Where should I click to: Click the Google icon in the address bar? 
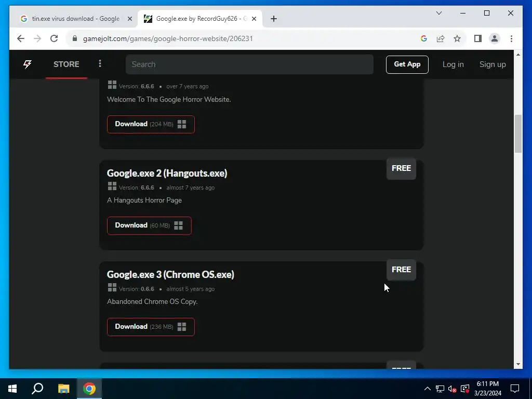424,38
